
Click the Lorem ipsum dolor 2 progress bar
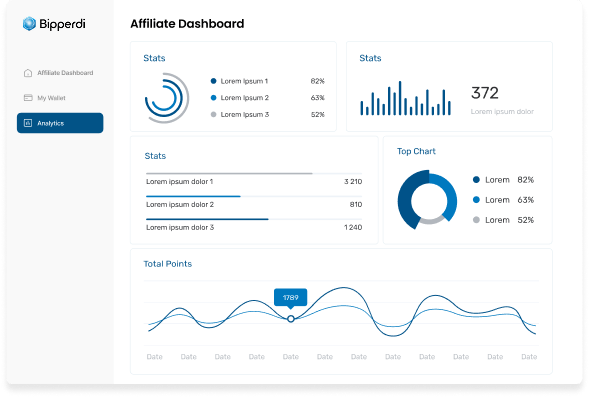click(x=254, y=196)
